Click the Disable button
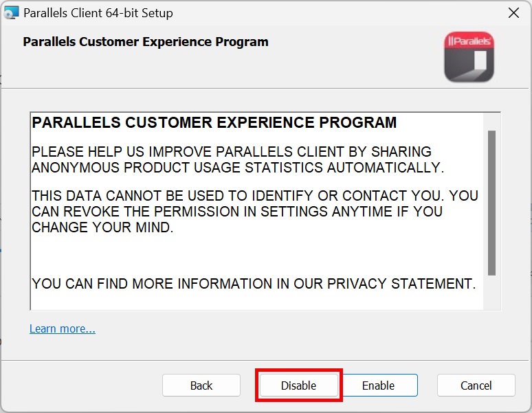 [x=298, y=386]
